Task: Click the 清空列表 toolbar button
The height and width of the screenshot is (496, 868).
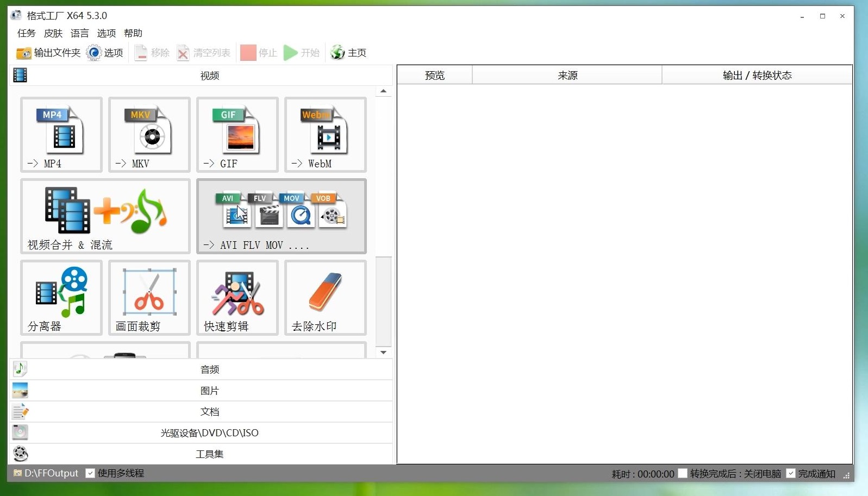Action: coord(203,53)
